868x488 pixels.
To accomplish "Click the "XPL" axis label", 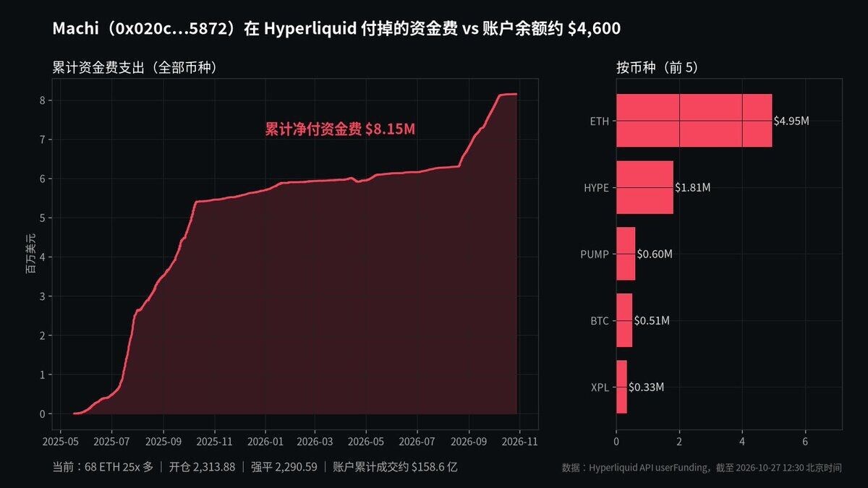I will click(600, 387).
